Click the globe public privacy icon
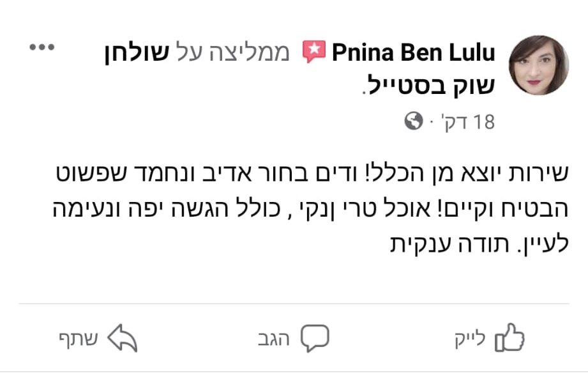This screenshot has width=588, height=379. point(414,120)
